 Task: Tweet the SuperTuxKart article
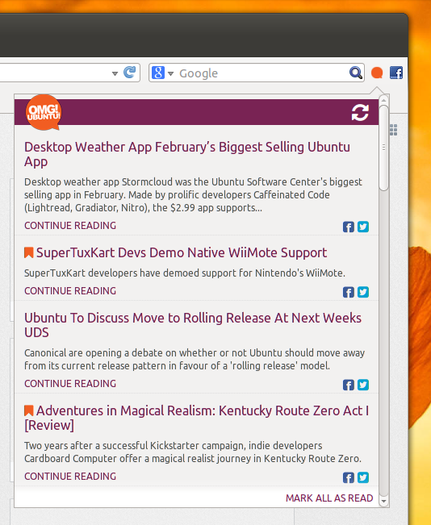363,292
